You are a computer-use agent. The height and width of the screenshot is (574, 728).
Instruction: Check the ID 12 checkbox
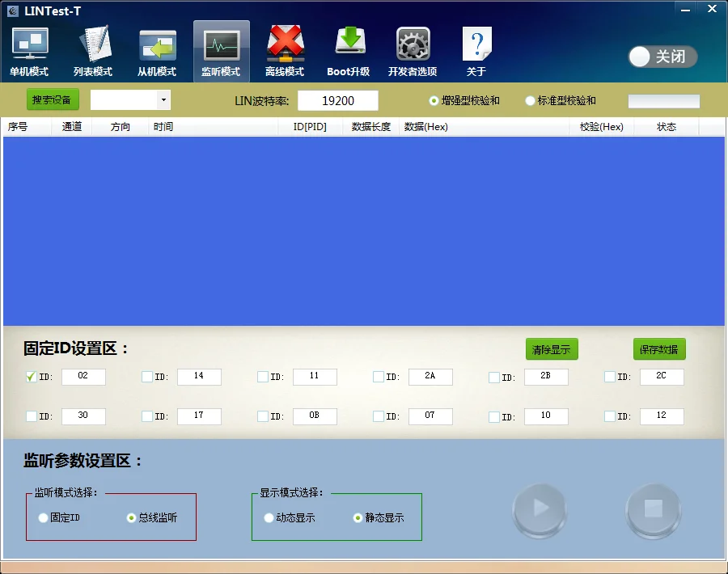click(610, 416)
